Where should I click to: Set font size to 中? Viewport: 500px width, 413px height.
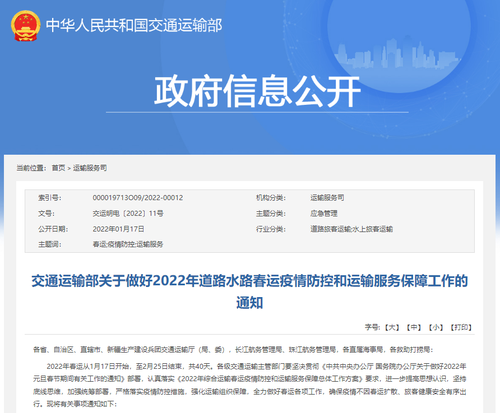[414, 328]
